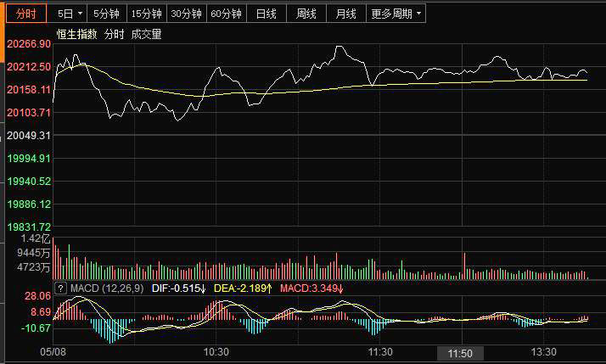Screen dimensions: 606x364
Task: Switch to the 30分钟 chart
Action: (x=186, y=14)
